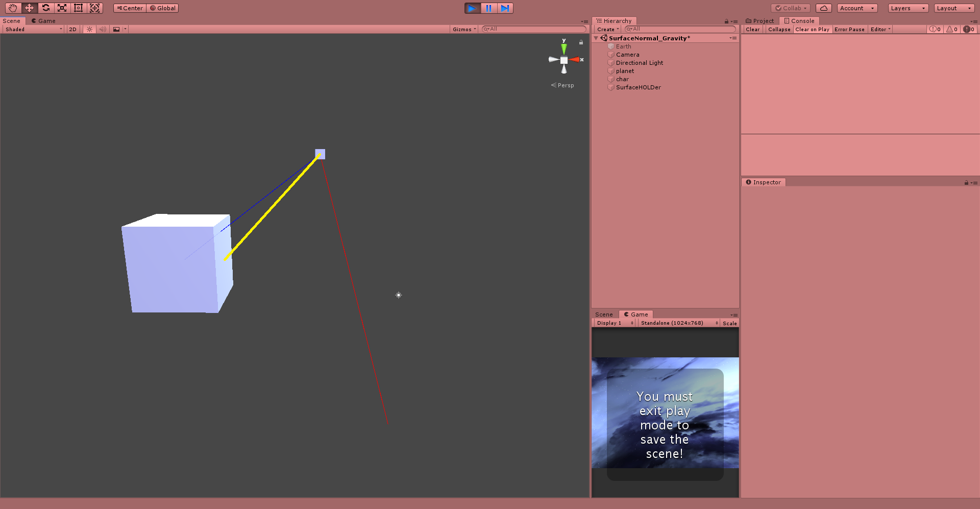Select the Earth object in Hierarchy
The image size is (980, 509).
(x=623, y=46)
